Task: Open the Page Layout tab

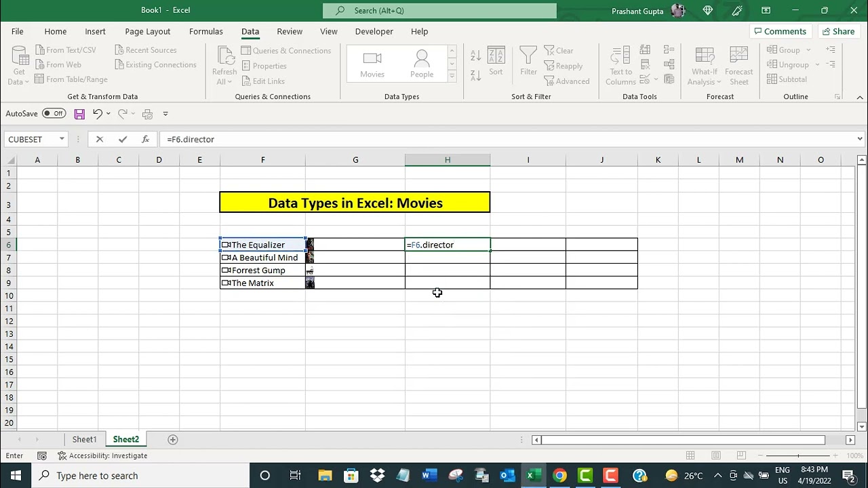Action: coord(148,31)
